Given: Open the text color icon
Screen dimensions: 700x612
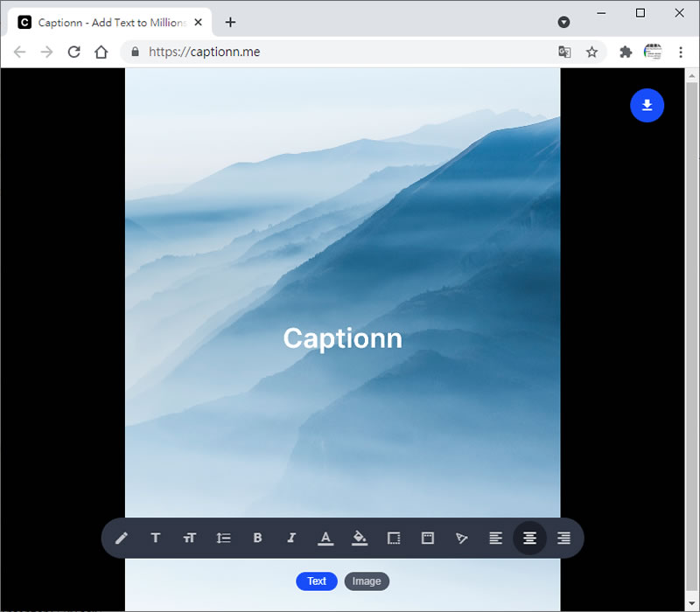Looking at the screenshot, I should click(x=325, y=539).
